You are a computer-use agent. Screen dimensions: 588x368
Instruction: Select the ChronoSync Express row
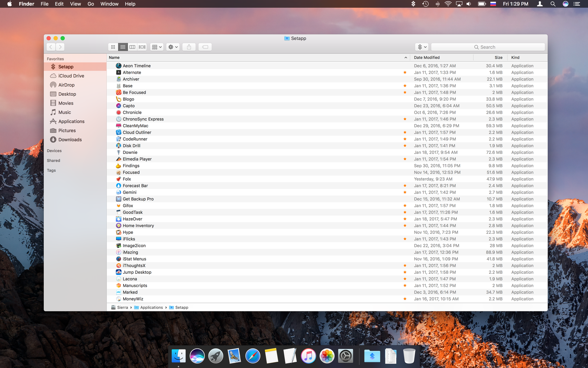(327, 119)
